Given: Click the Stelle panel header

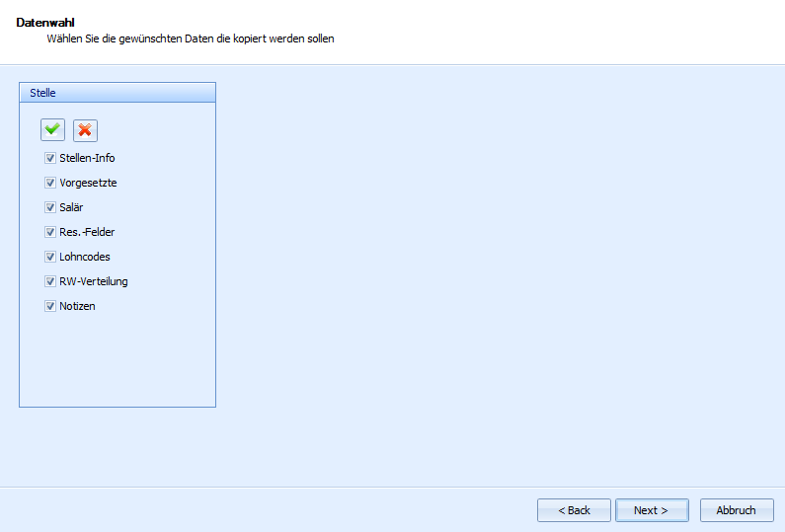Looking at the screenshot, I should [x=117, y=93].
